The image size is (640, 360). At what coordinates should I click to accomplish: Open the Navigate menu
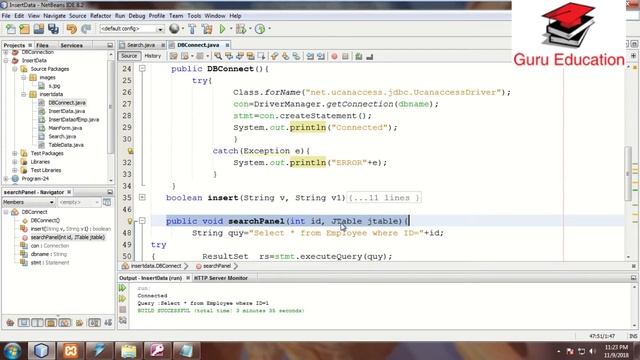click(x=54, y=16)
